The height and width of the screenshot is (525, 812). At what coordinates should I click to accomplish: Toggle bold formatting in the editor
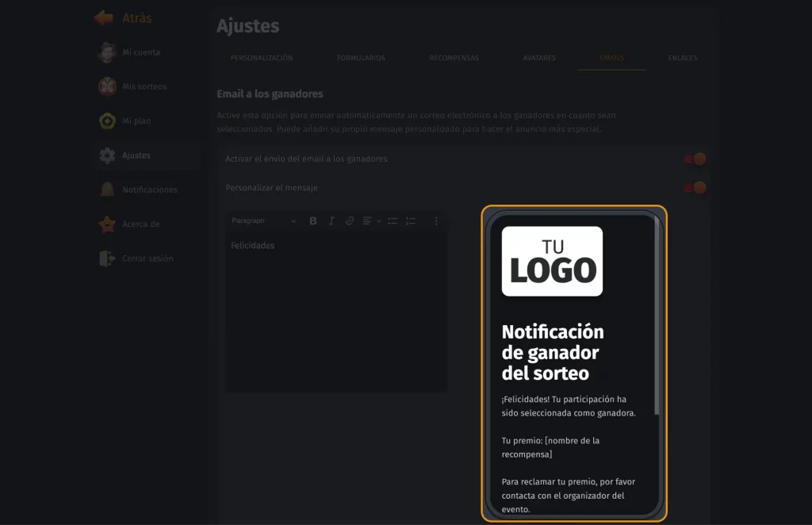pos(313,221)
